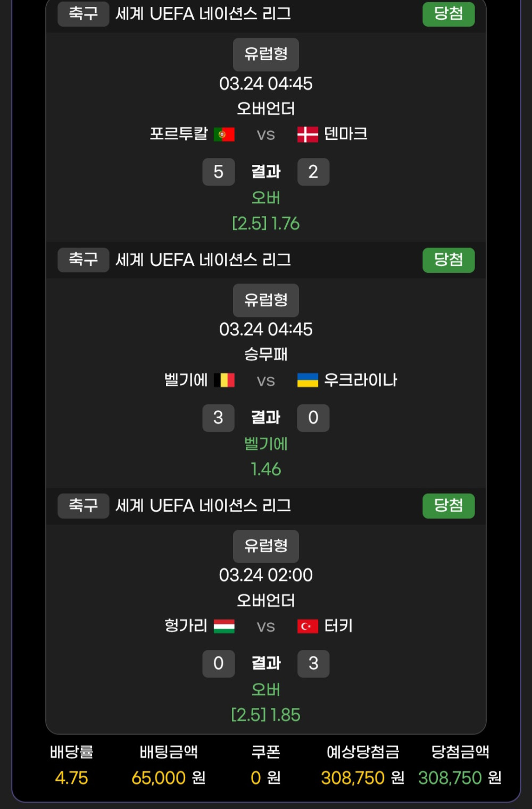
Task: Click 유럽형 label above Belgium match
Action: (266, 301)
